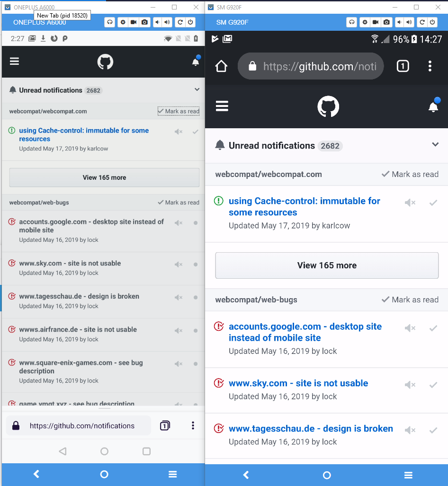This screenshot has width=448, height=486.
Task: Open GitHub hamburger menu on SM G920F
Action: (222, 106)
